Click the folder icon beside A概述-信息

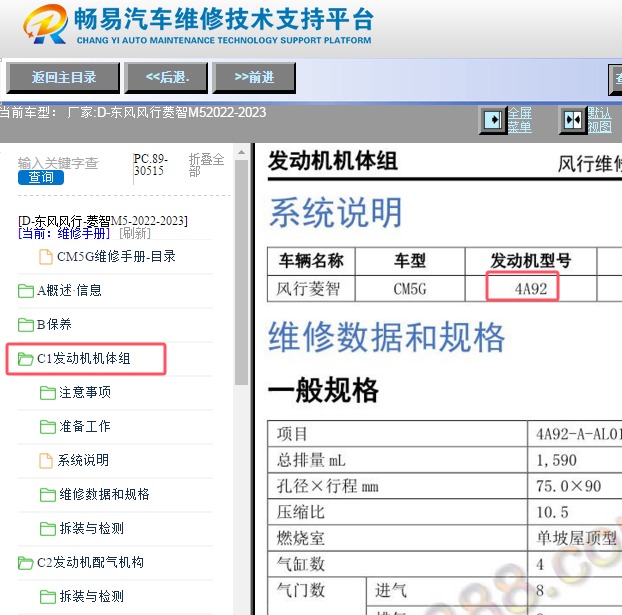coord(26,291)
